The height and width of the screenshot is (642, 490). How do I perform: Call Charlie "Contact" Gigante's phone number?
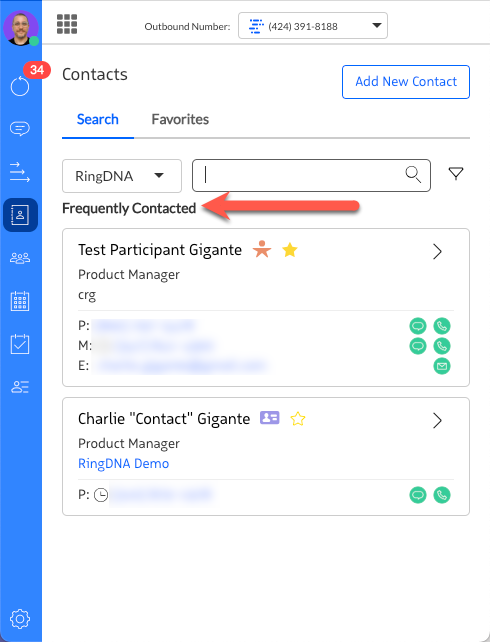(x=442, y=495)
